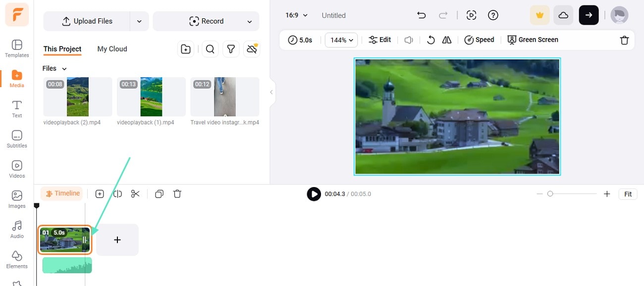This screenshot has height=286, width=644.
Task: Play the video preview
Action: tap(314, 194)
